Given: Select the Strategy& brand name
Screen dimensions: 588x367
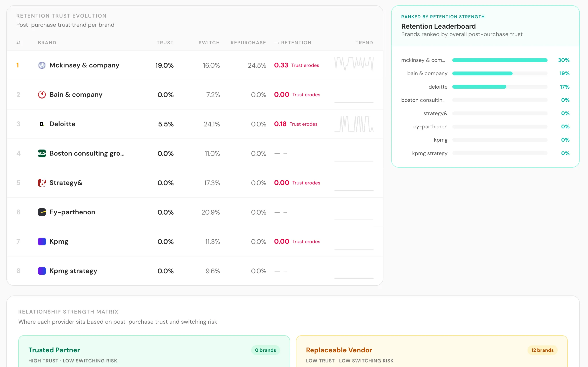Looking at the screenshot, I should tap(66, 183).
